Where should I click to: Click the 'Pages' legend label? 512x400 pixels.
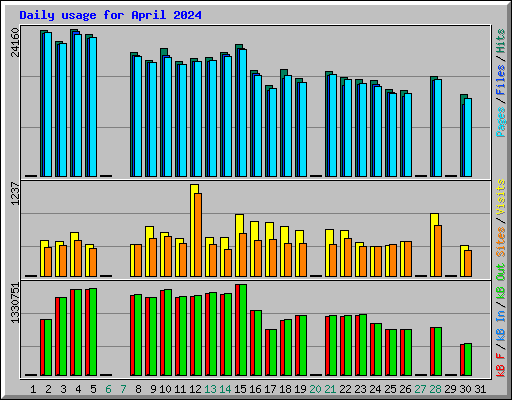pyautogui.click(x=501, y=122)
